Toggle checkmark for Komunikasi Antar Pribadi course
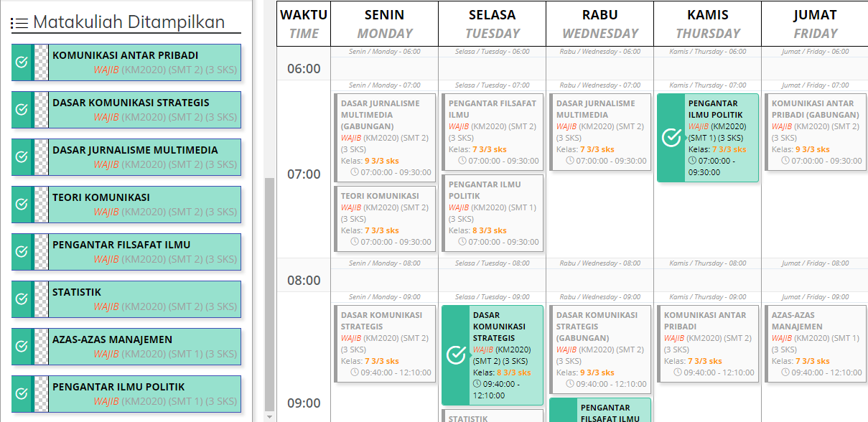The width and height of the screenshot is (868, 422). [x=22, y=62]
